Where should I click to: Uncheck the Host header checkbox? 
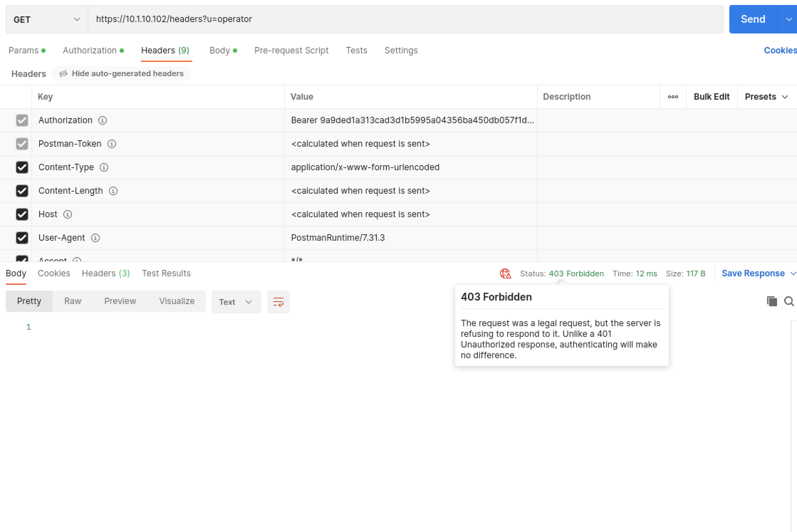(22, 214)
